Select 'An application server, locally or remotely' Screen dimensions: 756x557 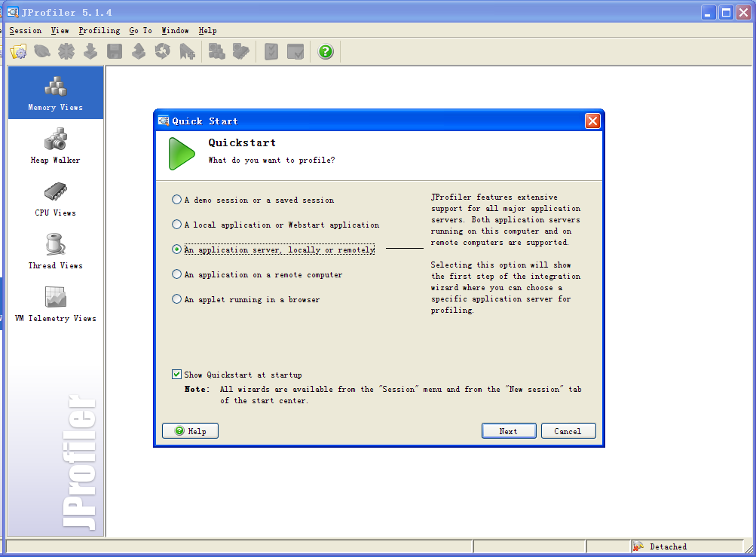point(274,249)
